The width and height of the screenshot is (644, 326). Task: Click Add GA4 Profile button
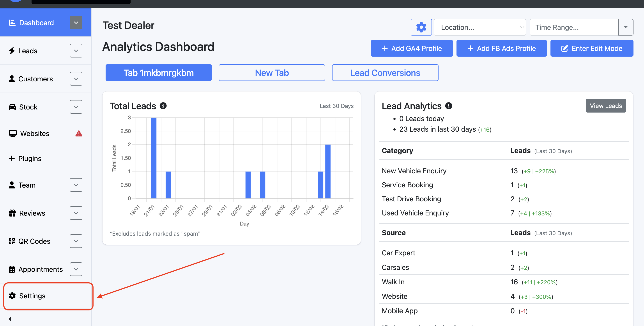click(x=412, y=48)
